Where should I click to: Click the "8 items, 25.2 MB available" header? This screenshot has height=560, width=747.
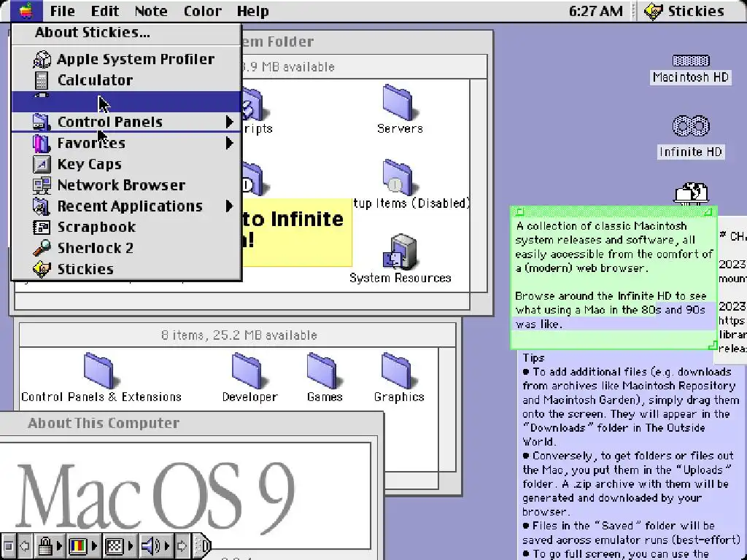[x=239, y=335]
